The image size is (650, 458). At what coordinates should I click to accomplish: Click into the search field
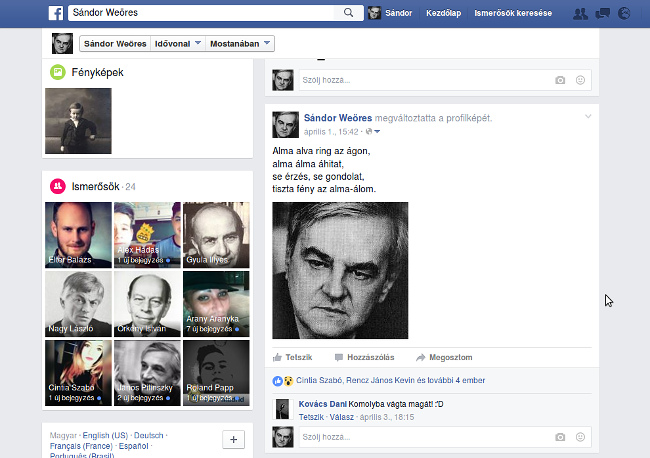click(203, 13)
